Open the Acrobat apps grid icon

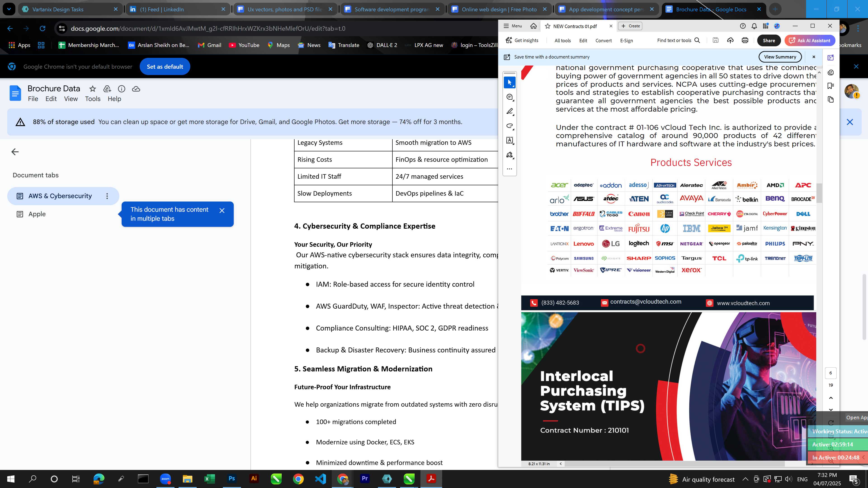pos(766,26)
